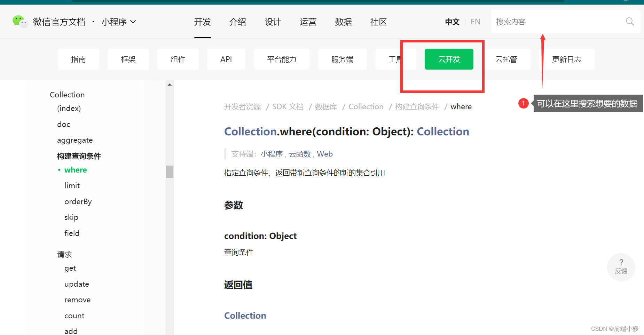Click Collection link at heading start
Image resolution: width=644 pixels, height=335 pixels.
pos(251,131)
